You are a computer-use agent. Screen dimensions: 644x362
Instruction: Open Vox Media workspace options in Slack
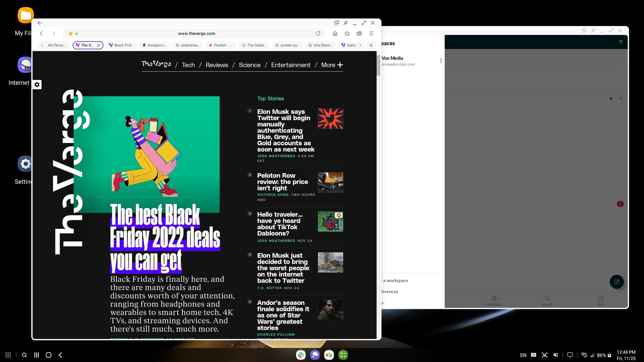coord(441,61)
